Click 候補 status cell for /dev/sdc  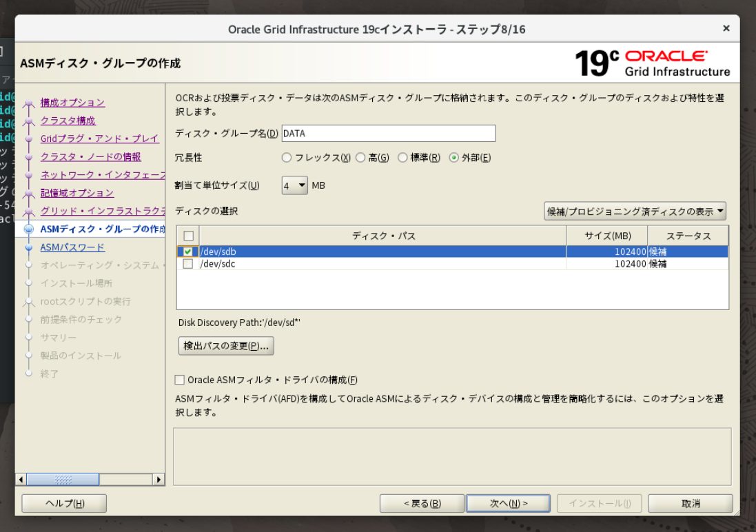tap(688, 264)
